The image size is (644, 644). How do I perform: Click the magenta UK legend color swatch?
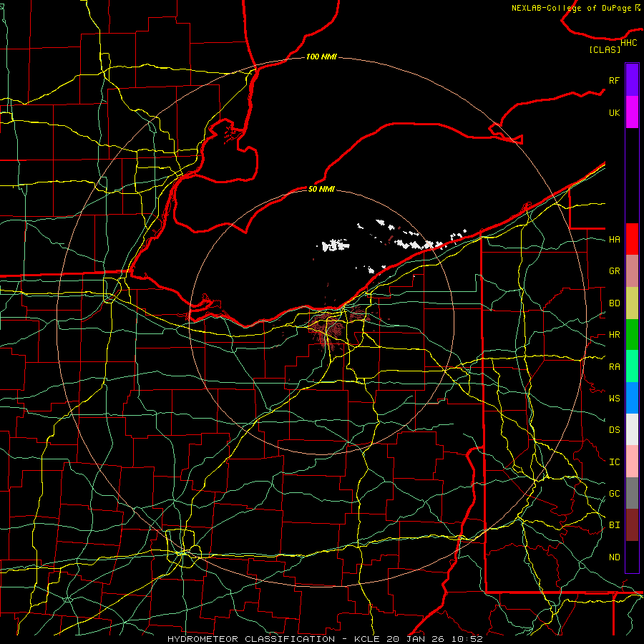632,112
